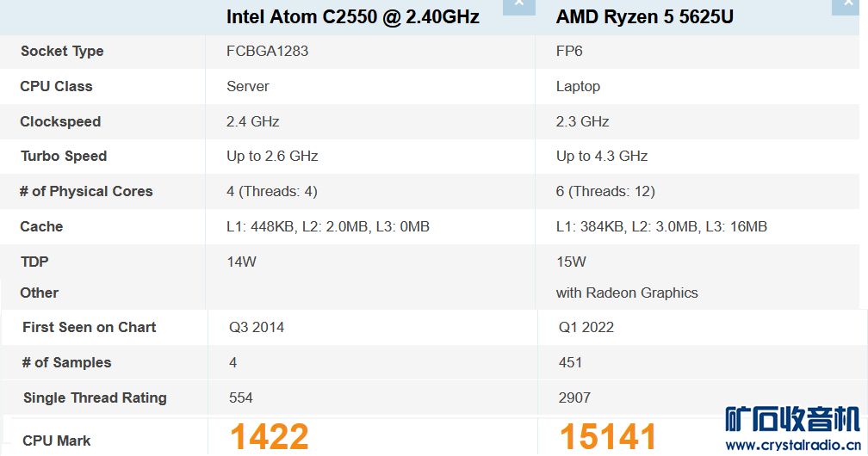Select the Socket Type row label

(x=62, y=51)
